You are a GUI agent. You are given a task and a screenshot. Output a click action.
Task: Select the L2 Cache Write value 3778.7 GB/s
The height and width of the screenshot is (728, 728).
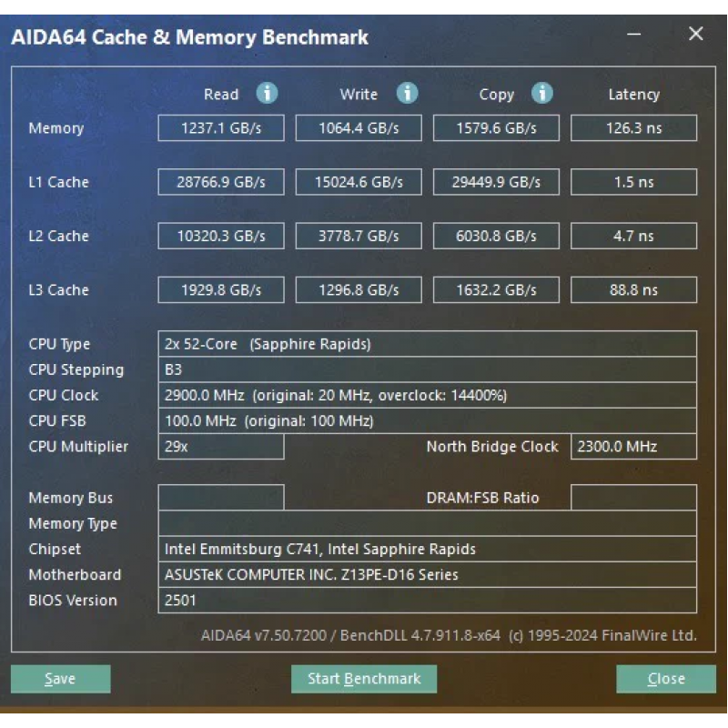pyautogui.click(x=359, y=236)
